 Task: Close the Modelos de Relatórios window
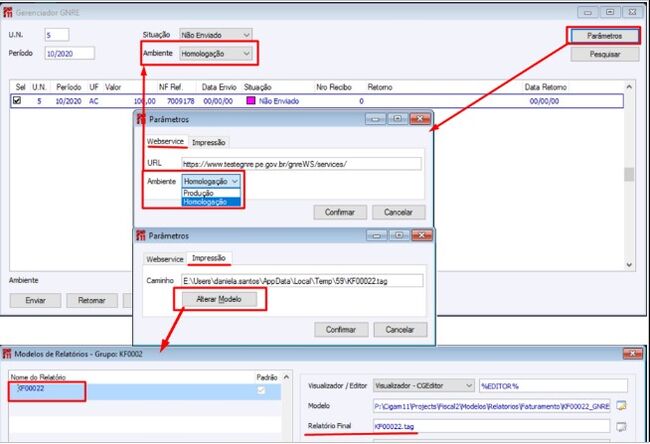633,354
